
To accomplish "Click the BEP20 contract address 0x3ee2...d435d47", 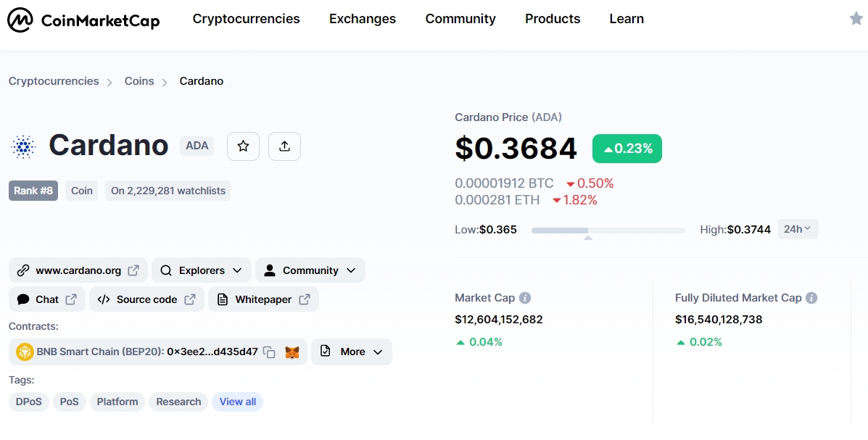I will [212, 352].
